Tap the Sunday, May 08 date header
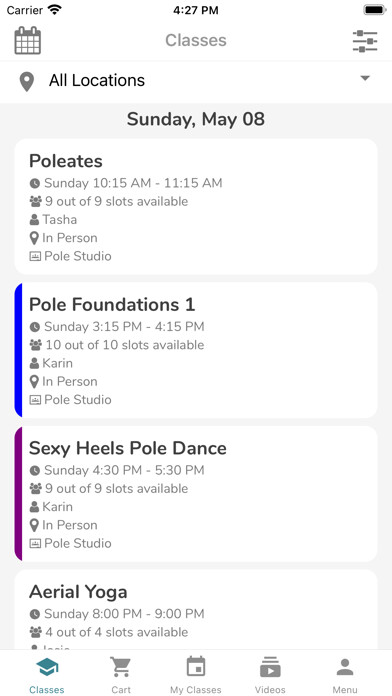Viewport: 392px width, 696px height. coord(196,119)
